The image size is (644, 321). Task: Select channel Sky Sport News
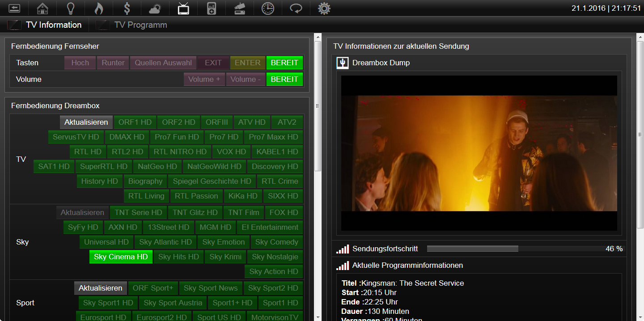tap(211, 288)
